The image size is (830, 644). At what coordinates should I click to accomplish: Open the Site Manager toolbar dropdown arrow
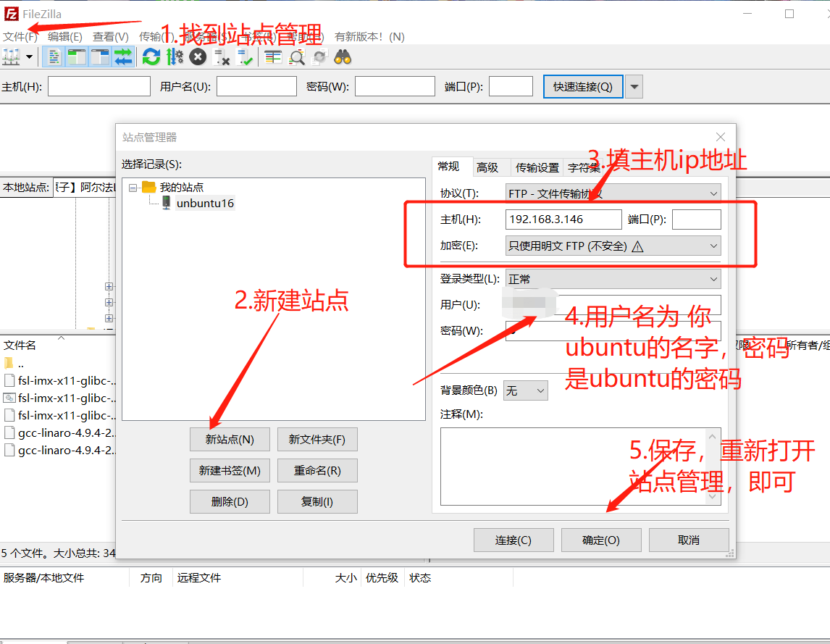(29, 57)
